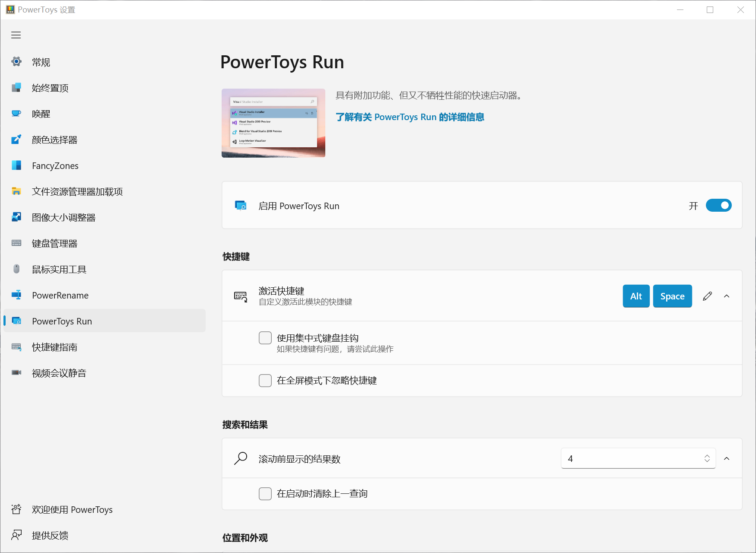Collapse the 激活快捷键 section chevron
Screen dimensions: 756x553
tap(727, 296)
